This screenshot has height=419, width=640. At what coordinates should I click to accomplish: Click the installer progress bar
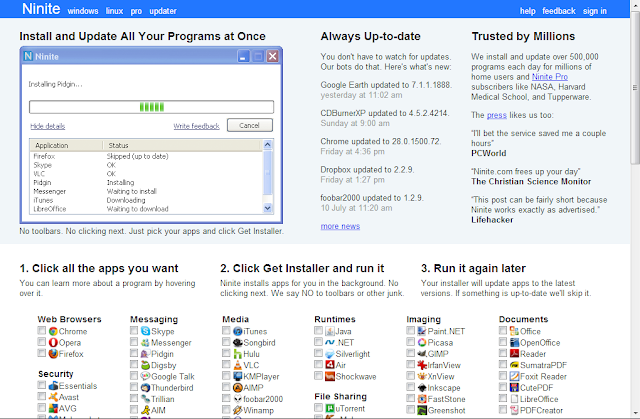pos(151,107)
